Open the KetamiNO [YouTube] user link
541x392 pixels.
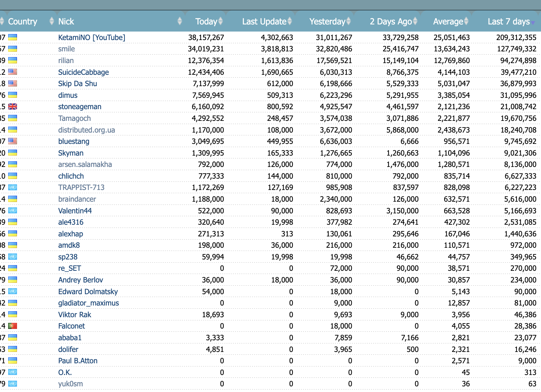pyautogui.click(x=92, y=37)
